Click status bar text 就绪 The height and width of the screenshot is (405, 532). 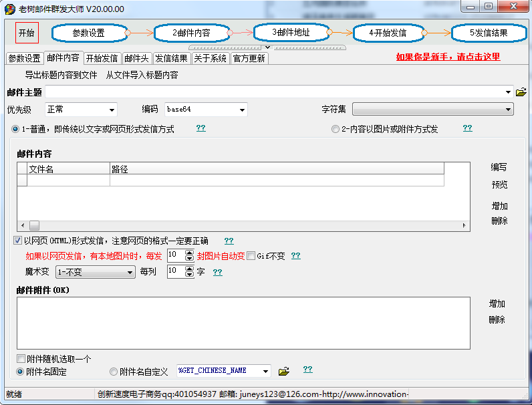click(x=14, y=394)
